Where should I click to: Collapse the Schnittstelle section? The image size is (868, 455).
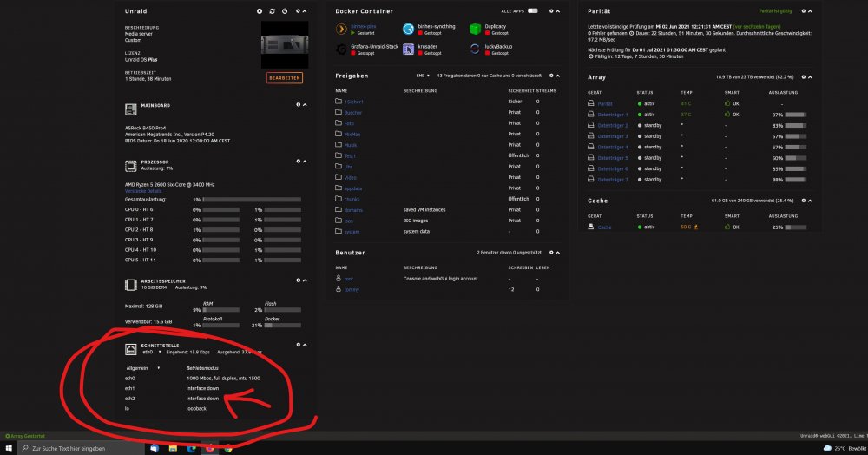(x=305, y=345)
